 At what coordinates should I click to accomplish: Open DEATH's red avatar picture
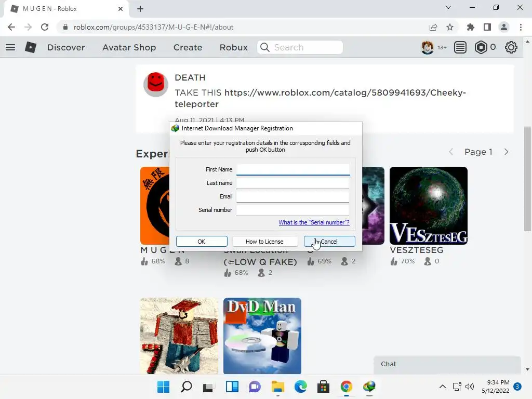pyautogui.click(x=156, y=85)
